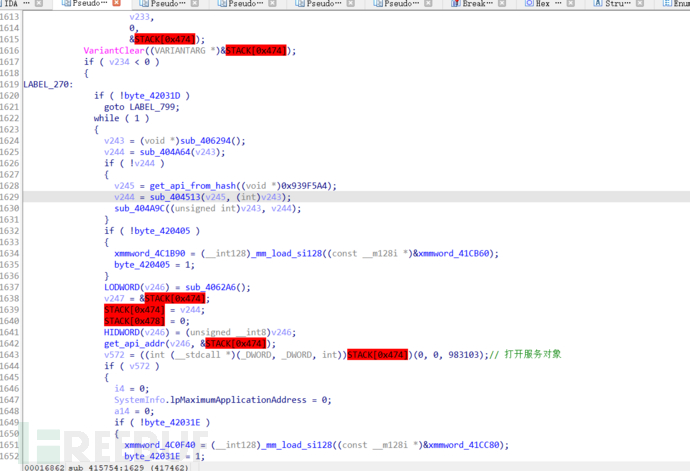
Task: Click get_api_from_hash function name
Action: (193, 186)
